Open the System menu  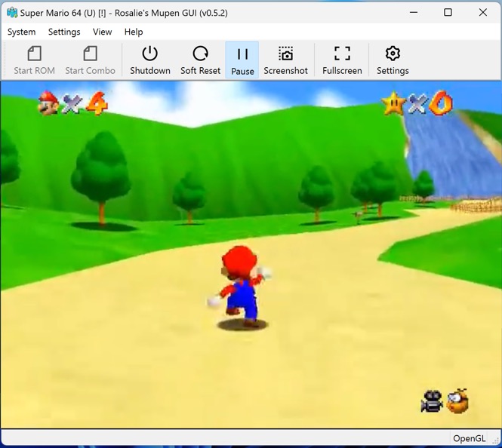pos(21,32)
